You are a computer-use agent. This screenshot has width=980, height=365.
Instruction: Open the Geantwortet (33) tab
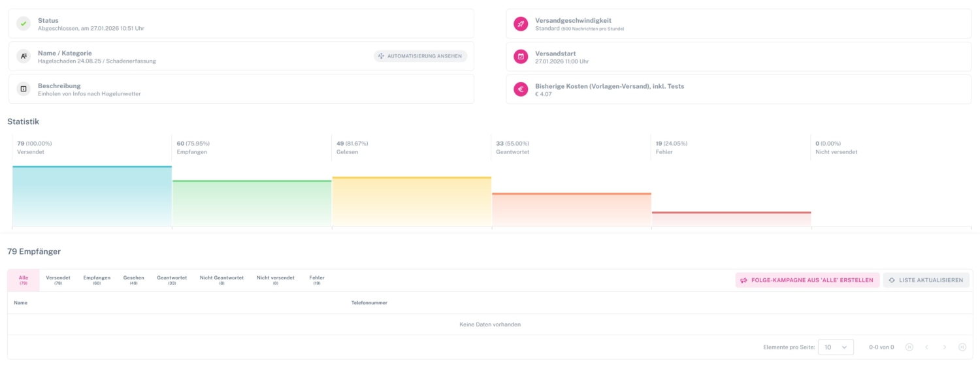(172, 280)
